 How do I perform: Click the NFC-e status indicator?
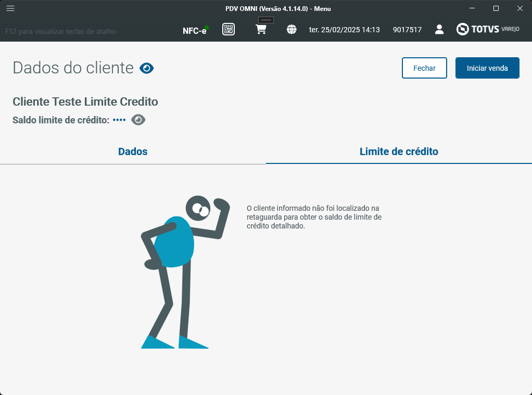pyautogui.click(x=195, y=30)
